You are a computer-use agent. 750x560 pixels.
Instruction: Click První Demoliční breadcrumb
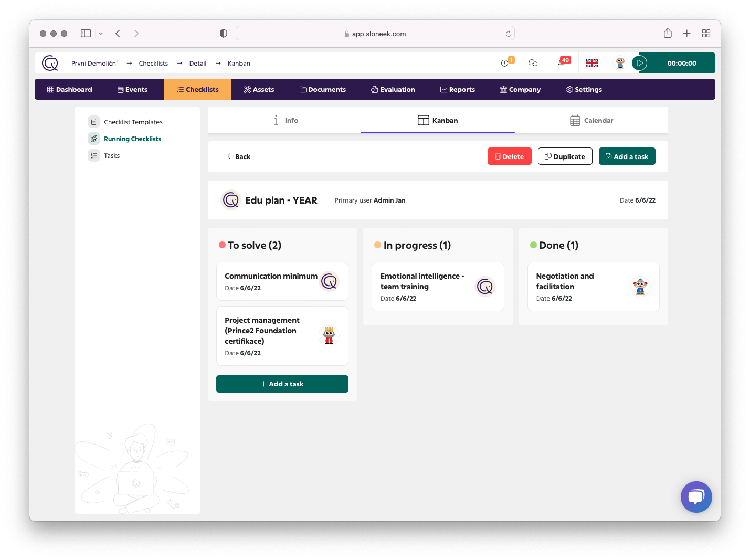click(94, 63)
